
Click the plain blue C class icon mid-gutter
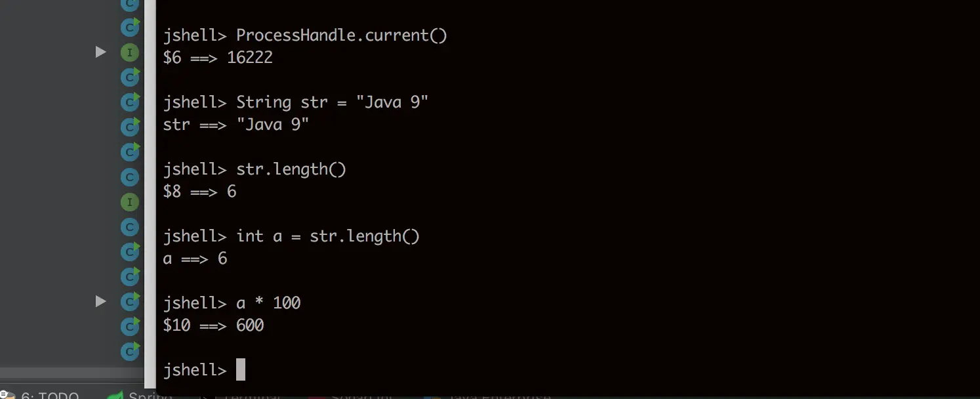coord(130,177)
